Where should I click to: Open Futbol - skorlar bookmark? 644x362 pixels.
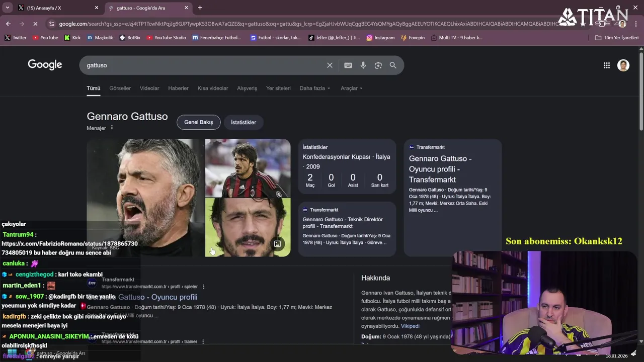[x=275, y=38]
